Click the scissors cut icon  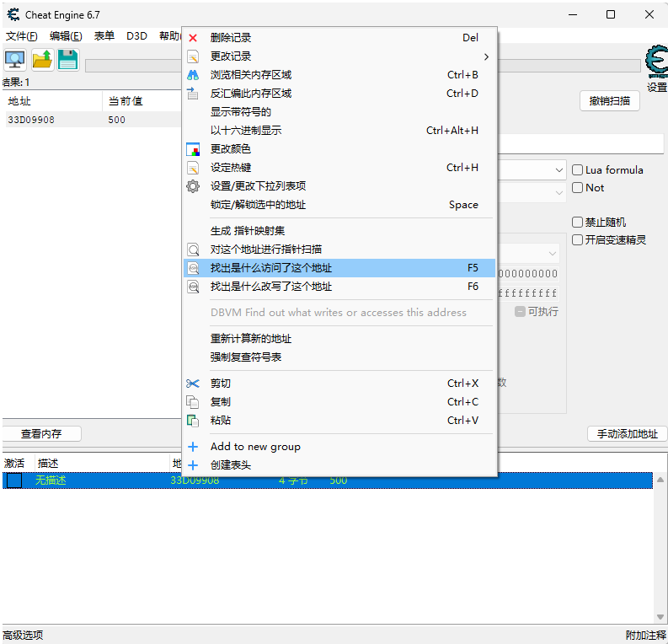pos(193,384)
